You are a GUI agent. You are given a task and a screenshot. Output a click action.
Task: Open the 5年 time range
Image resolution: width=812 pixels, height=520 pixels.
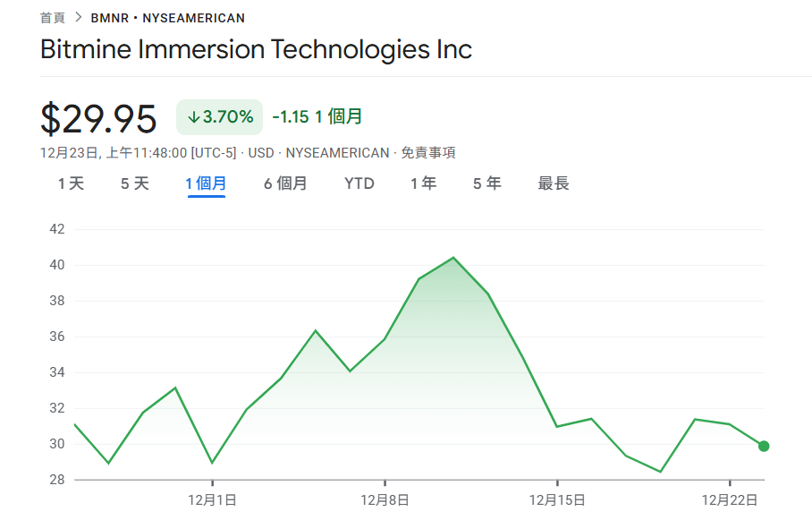click(x=486, y=183)
